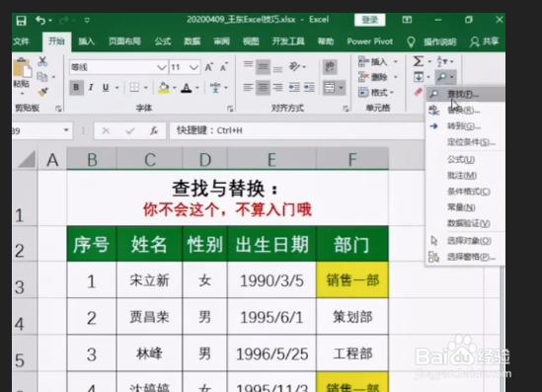Viewport: 542px width, 392px height.
Task: Click the Fill down arrow icon
Action: pos(419,77)
